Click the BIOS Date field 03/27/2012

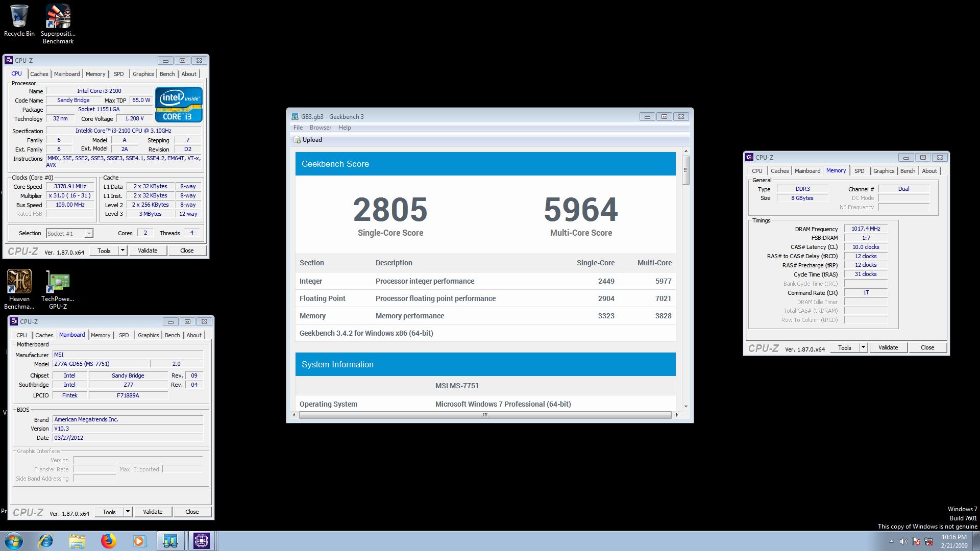point(128,438)
